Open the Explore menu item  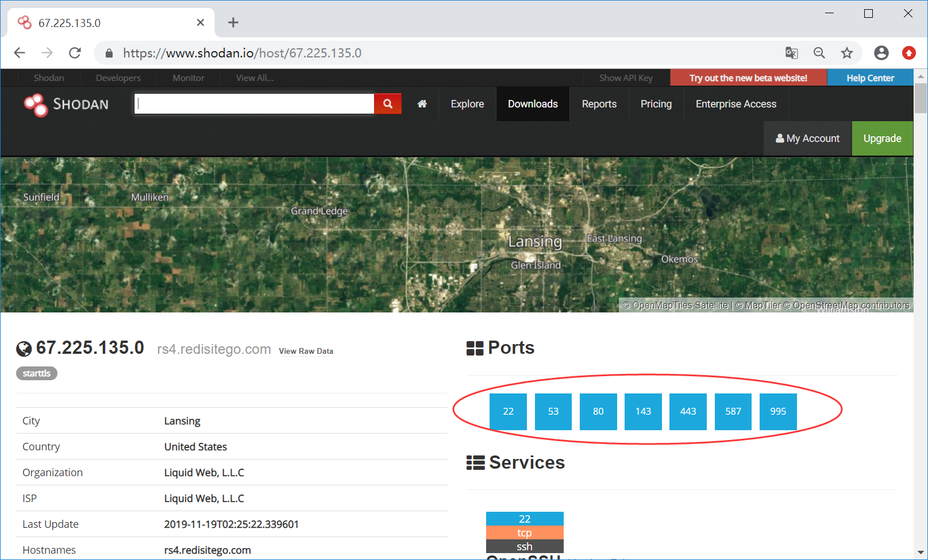(467, 104)
